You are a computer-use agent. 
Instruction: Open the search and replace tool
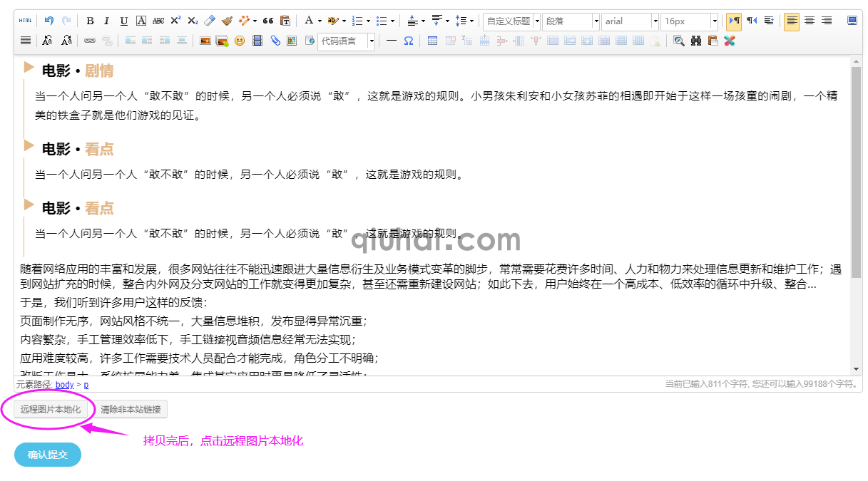coord(695,41)
